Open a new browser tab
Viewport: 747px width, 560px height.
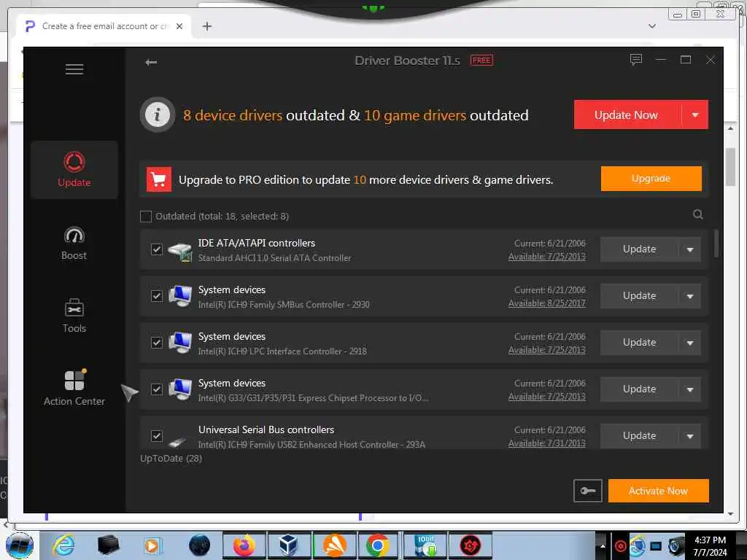(x=206, y=26)
